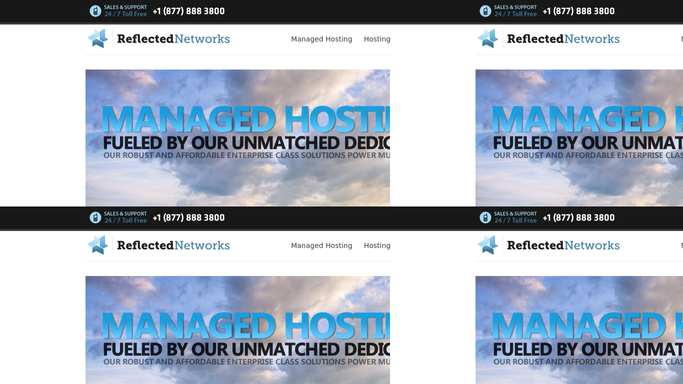Open the Managed Hosting cloud banner in the lower-left copy
The width and height of the screenshot is (683, 384).
(x=237, y=330)
